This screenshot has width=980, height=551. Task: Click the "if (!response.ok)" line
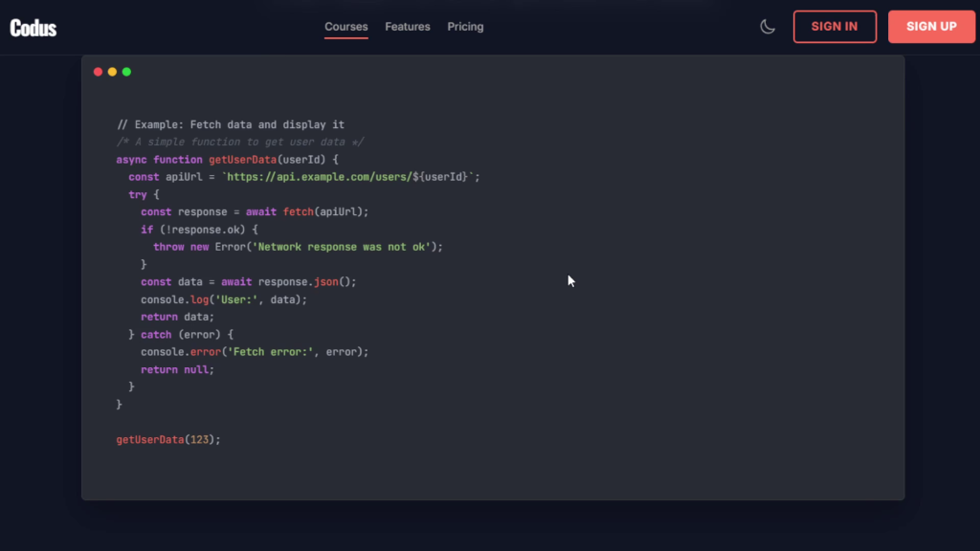coord(199,230)
